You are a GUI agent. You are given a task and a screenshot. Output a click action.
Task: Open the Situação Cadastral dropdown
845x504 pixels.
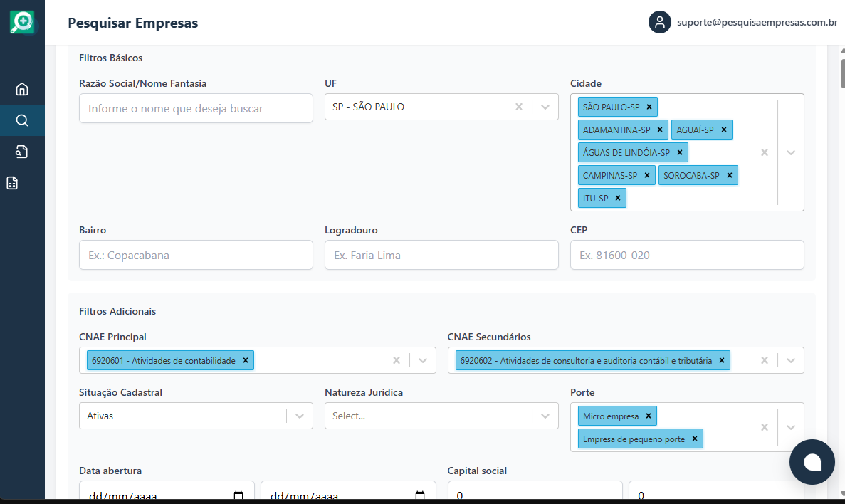[x=298, y=416]
